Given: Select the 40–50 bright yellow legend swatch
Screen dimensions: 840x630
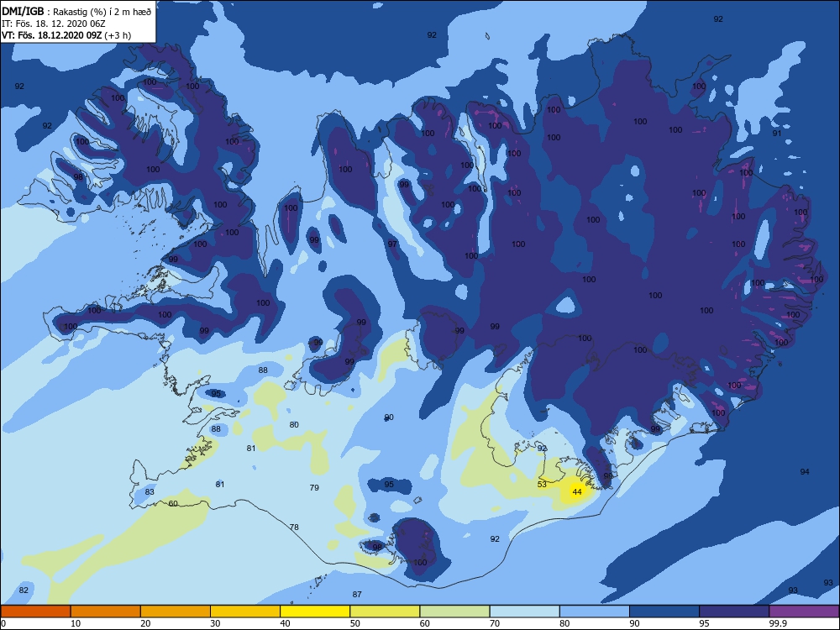Looking at the screenshot, I should coord(315,612).
